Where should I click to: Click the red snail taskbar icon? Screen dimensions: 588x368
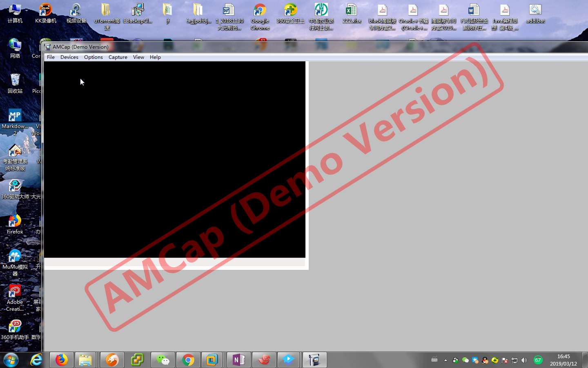pos(264,360)
